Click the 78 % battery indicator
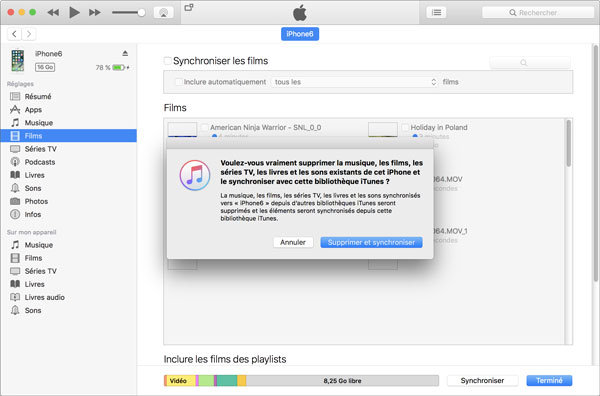600x396 pixels. tap(112, 67)
